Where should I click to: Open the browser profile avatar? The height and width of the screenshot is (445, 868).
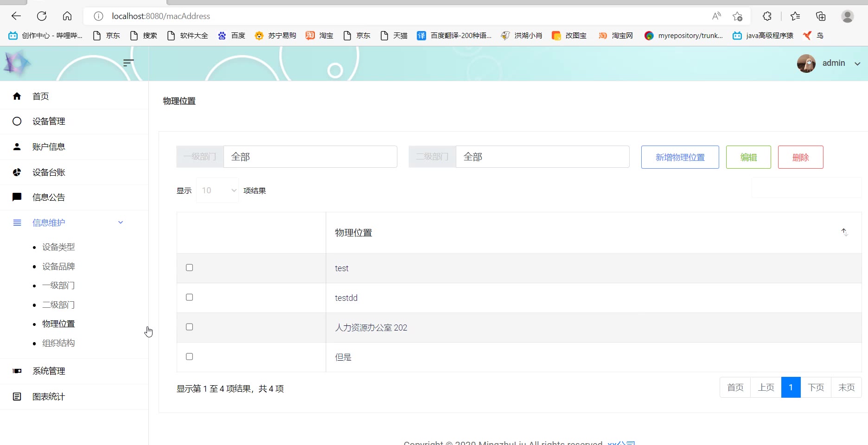pos(848,16)
